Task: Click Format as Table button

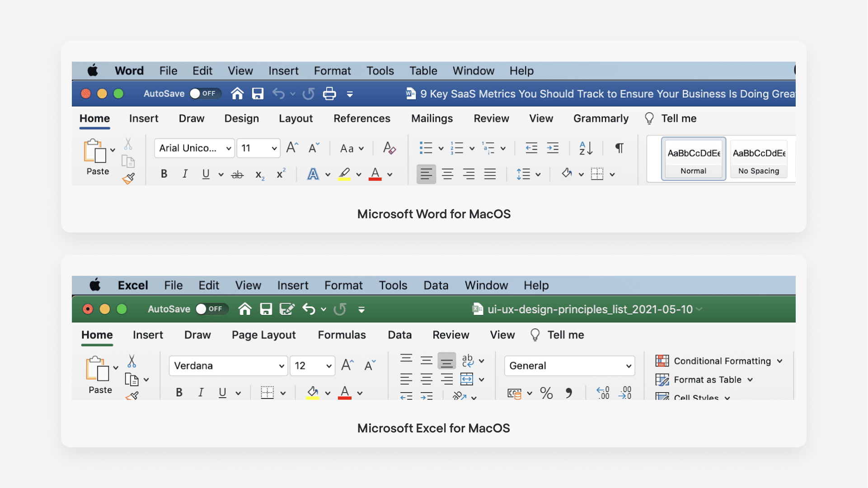Action: pyautogui.click(x=707, y=380)
